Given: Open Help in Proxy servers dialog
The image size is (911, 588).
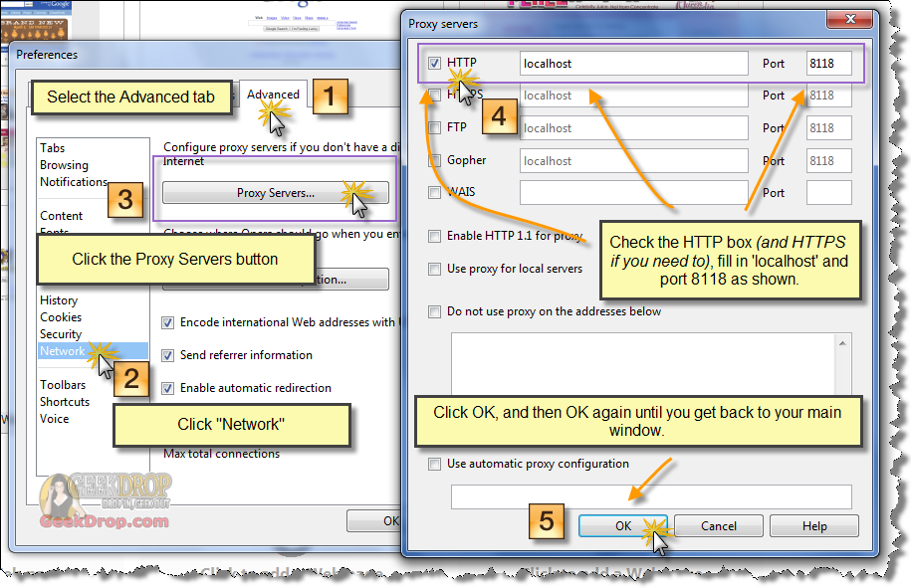Looking at the screenshot, I should pyautogui.click(x=814, y=526).
